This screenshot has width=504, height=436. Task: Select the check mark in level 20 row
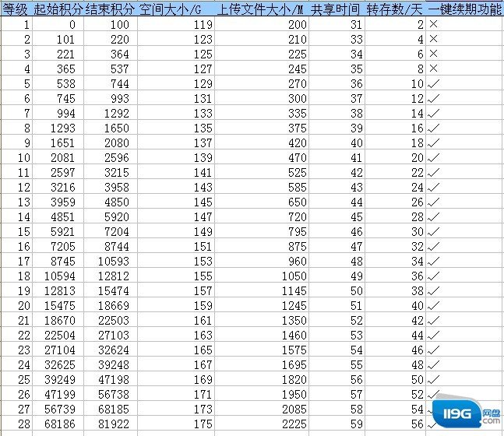pos(434,305)
